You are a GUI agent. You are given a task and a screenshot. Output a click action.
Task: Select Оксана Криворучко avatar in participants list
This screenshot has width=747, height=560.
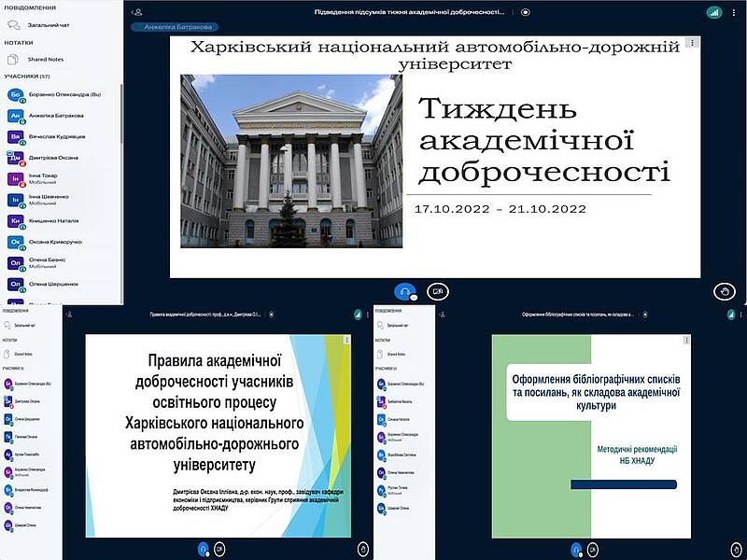pos(15,242)
